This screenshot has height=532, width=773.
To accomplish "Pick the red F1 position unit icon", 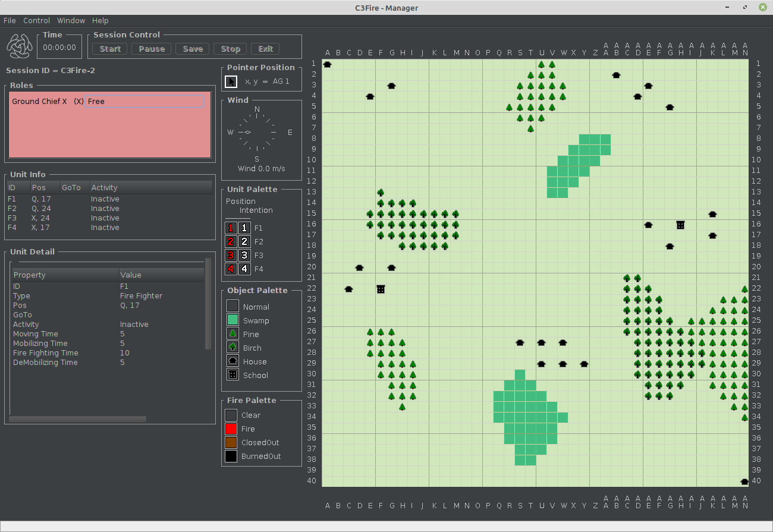I will 231,228.
